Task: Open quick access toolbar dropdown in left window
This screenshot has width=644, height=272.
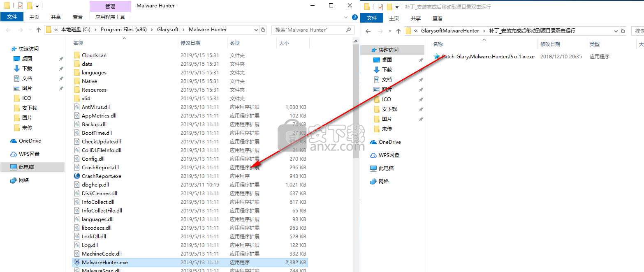Action: tap(37, 6)
